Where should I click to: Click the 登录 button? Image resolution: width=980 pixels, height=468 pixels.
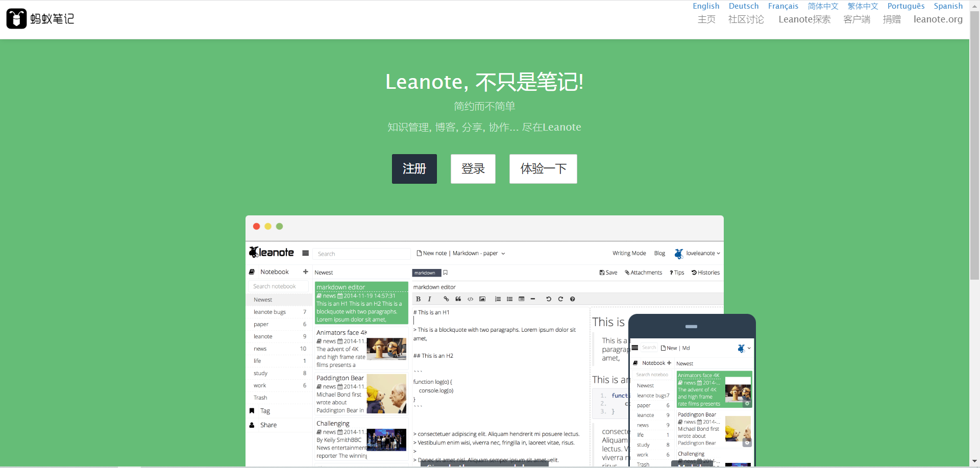click(x=473, y=169)
